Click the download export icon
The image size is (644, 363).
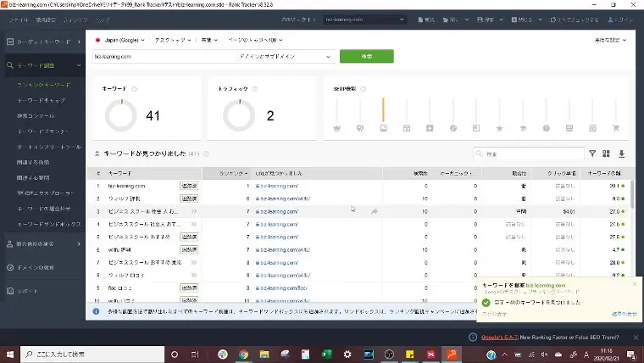pos(621,154)
